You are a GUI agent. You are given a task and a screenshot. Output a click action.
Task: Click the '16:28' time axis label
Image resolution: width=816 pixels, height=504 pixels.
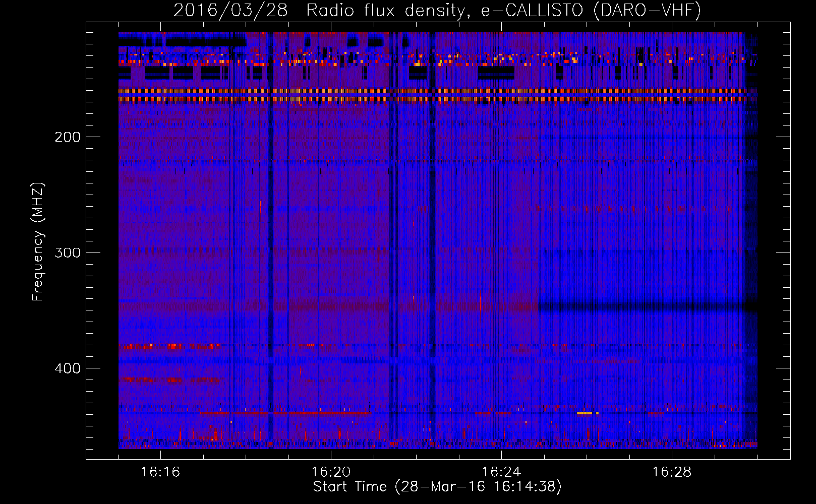[x=672, y=472]
